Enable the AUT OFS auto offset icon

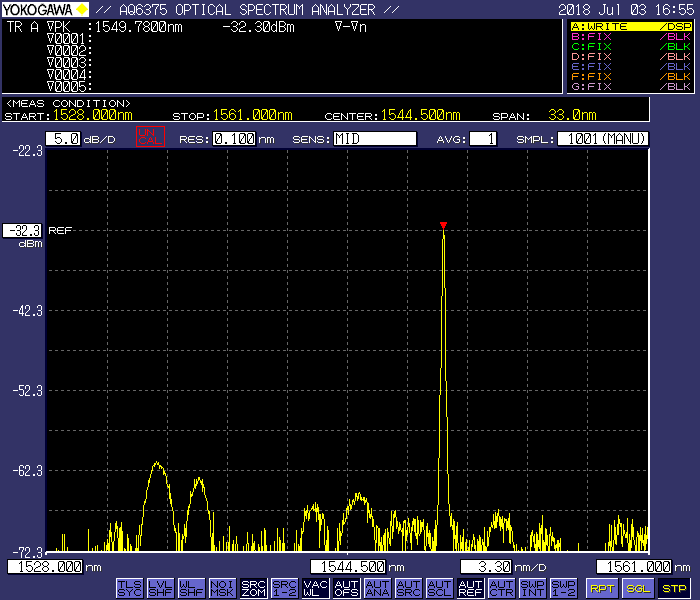pos(346,588)
